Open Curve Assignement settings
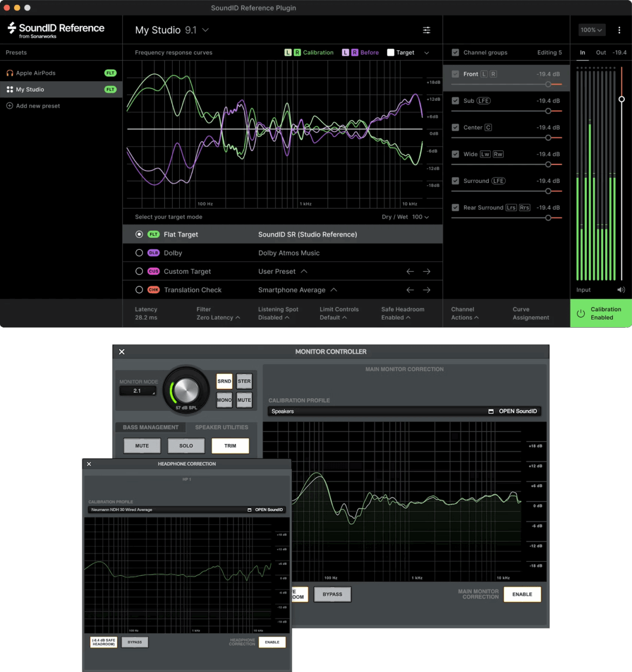The image size is (632, 672). click(x=531, y=313)
